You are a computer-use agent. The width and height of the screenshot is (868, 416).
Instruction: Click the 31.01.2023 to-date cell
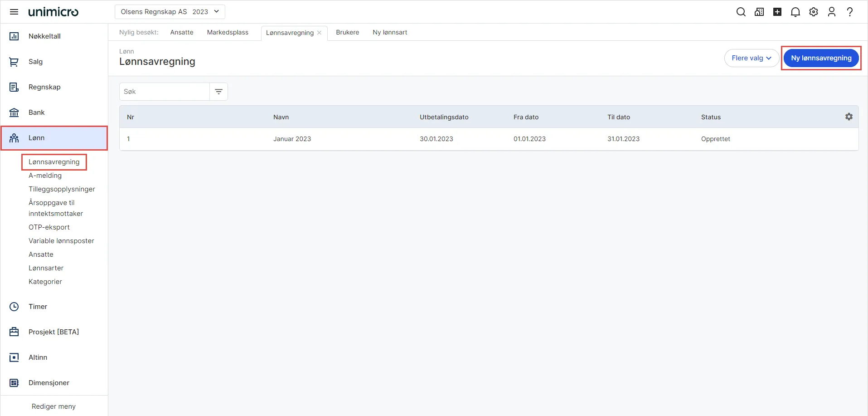(x=623, y=139)
